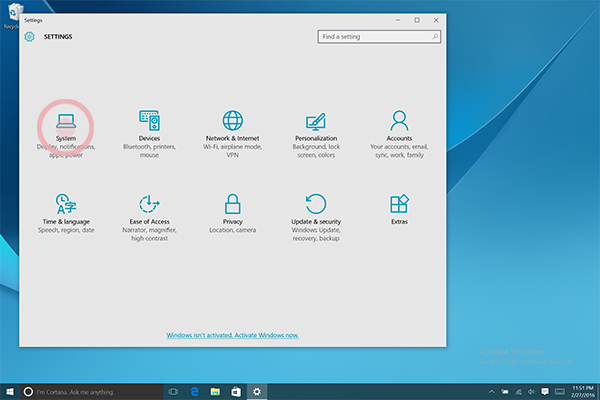The width and height of the screenshot is (600, 400).
Task: Click Settings gear in taskbar
Action: (257, 392)
